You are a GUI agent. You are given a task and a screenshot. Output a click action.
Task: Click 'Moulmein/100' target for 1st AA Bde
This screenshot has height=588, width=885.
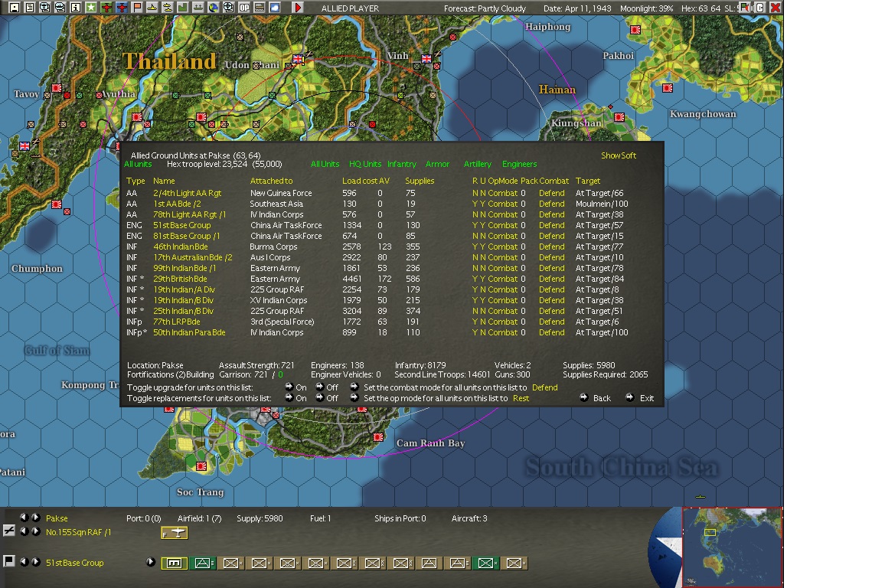click(x=602, y=204)
